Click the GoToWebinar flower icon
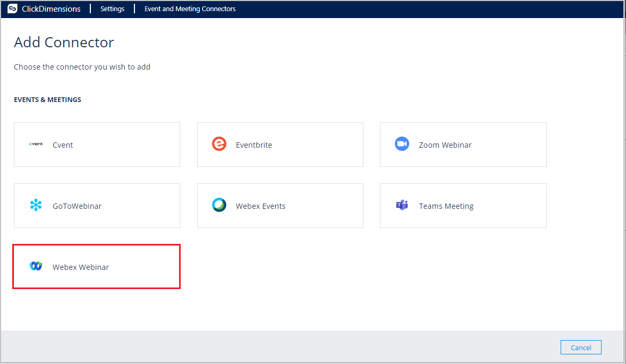This screenshot has height=364, width=626. coord(36,205)
